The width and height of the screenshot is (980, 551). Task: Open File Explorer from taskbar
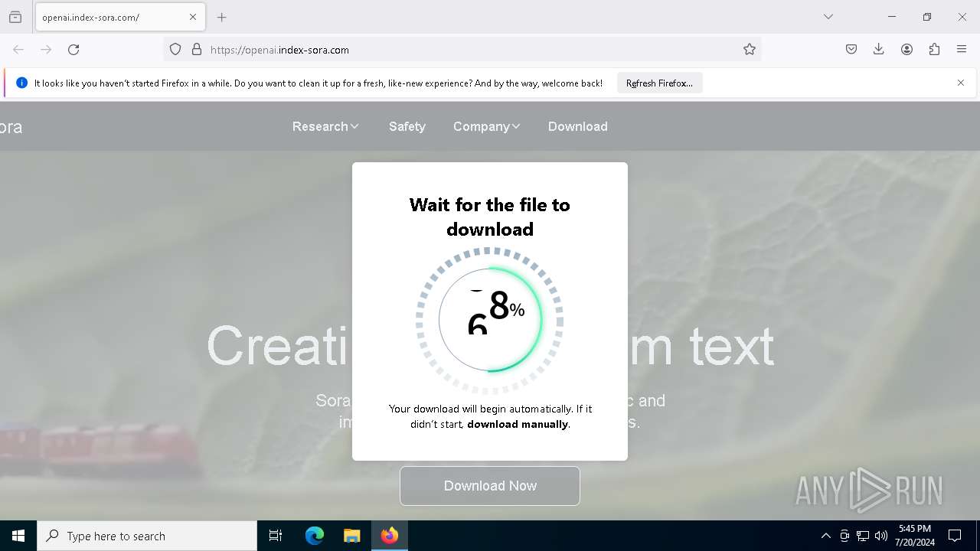(351, 536)
